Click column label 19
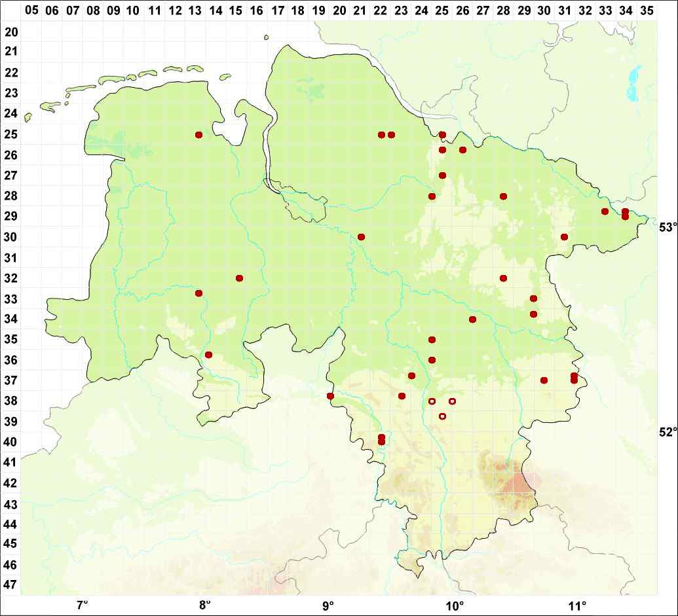The height and width of the screenshot is (616, 678). pyautogui.click(x=318, y=10)
